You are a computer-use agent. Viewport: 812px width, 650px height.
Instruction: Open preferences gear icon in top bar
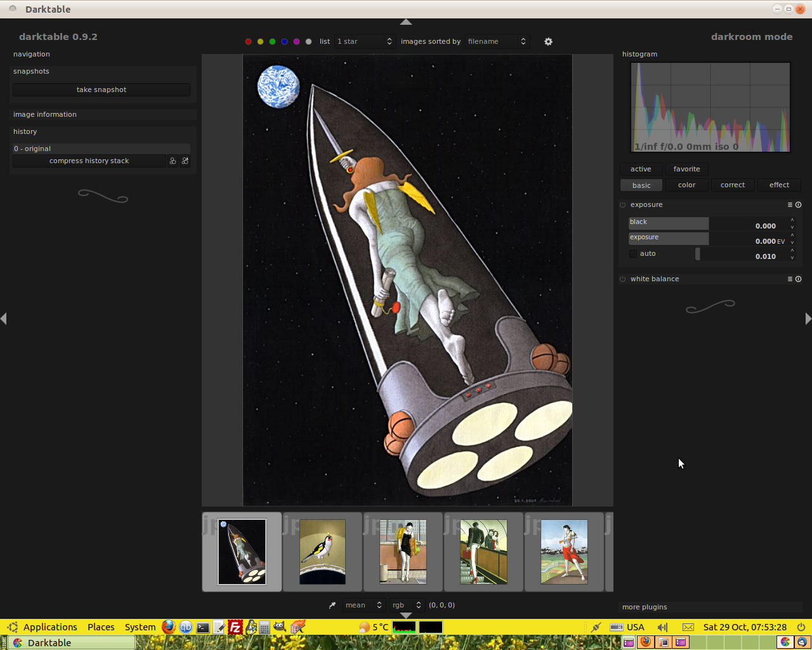(548, 42)
